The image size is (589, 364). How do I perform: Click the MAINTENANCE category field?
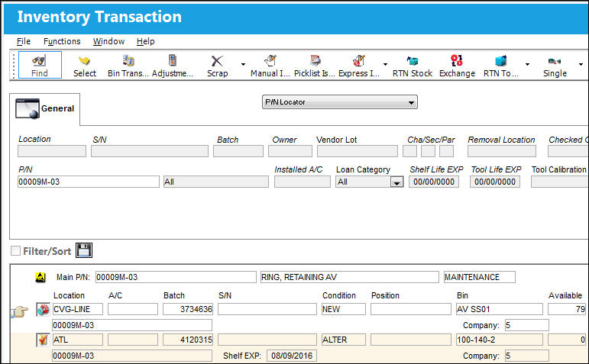[x=479, y=277]
